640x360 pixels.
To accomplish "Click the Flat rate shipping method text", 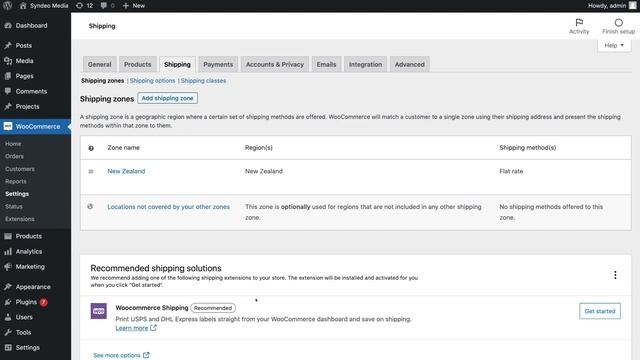I will 511,171.
